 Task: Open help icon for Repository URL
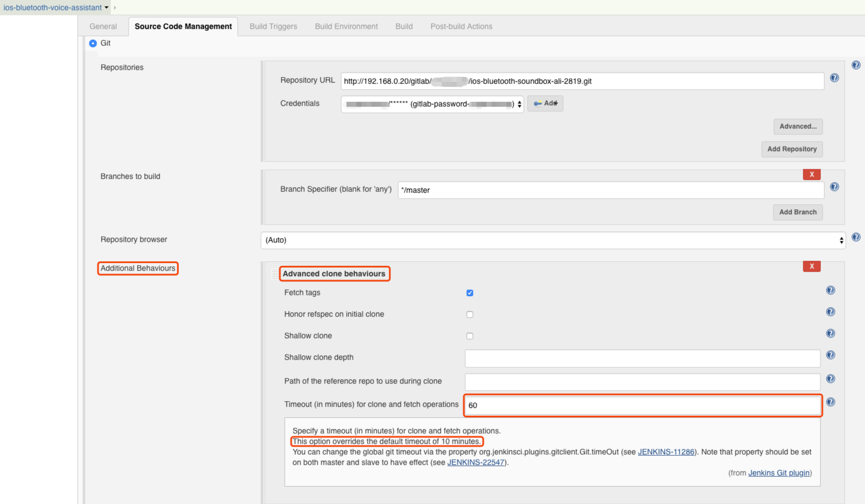[835, 78]
